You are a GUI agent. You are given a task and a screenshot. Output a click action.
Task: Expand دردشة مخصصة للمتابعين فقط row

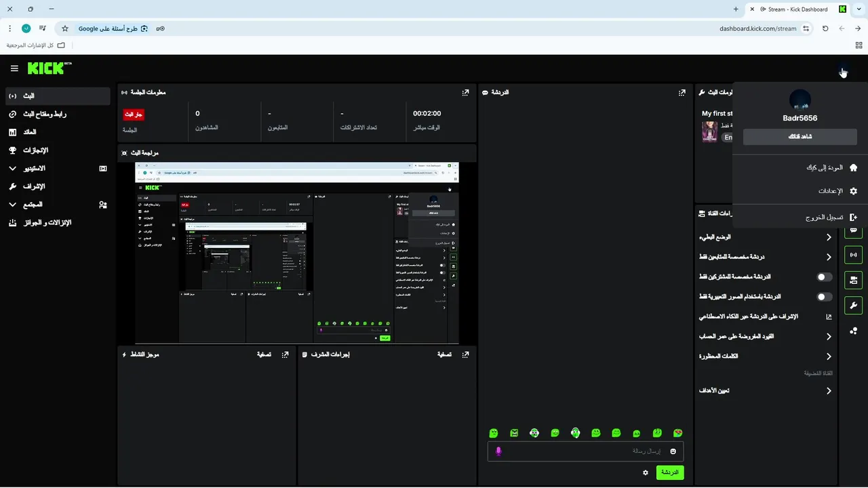coord(765,257)
